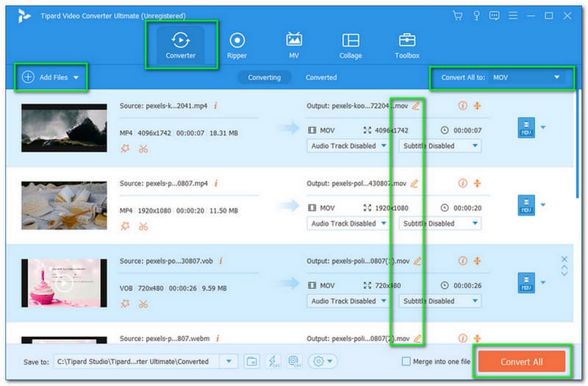Click compress icon for pexels-pol...430807.mov
This screenshot has height=386, width=588.
click(x=477, y=183)
